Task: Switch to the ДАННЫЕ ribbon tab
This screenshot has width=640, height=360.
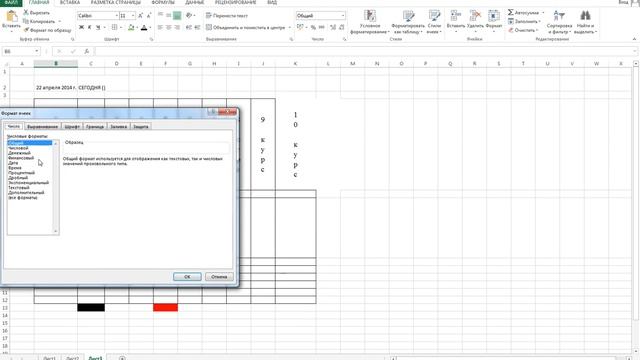Action: tap(195, 2)
